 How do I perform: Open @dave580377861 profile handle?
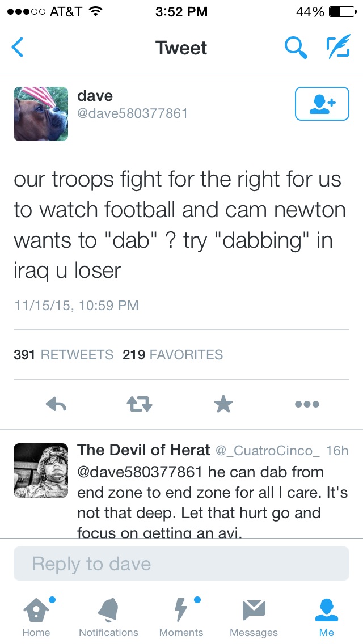pyautogui.click(x=132, y=113)
